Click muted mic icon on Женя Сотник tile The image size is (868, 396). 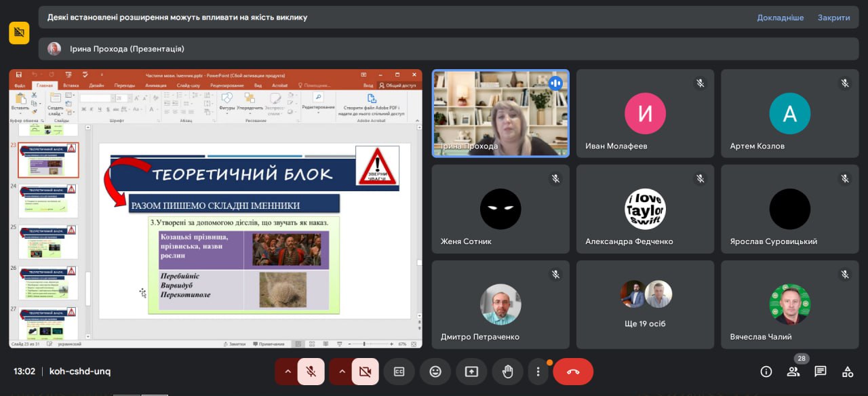[x=556, y=179]
